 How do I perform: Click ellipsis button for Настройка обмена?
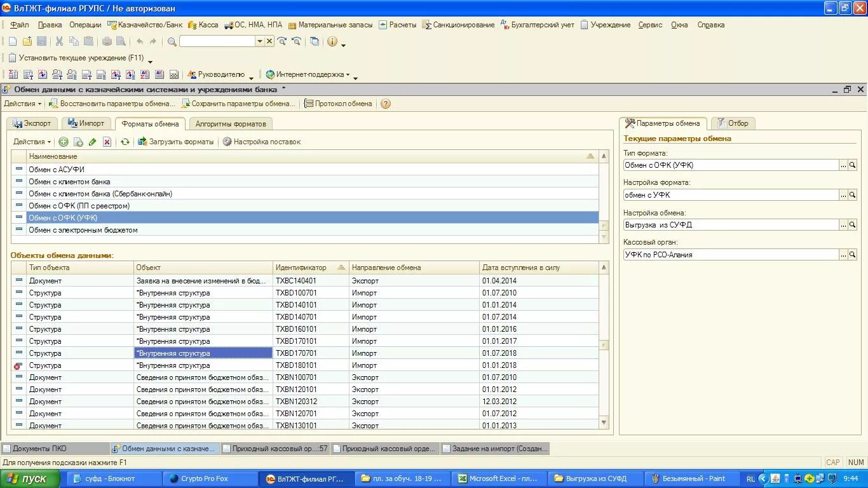(844, 224)
